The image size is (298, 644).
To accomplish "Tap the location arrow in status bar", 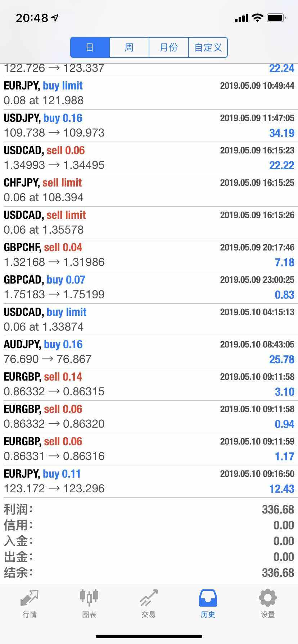I will tap(55, 18).
